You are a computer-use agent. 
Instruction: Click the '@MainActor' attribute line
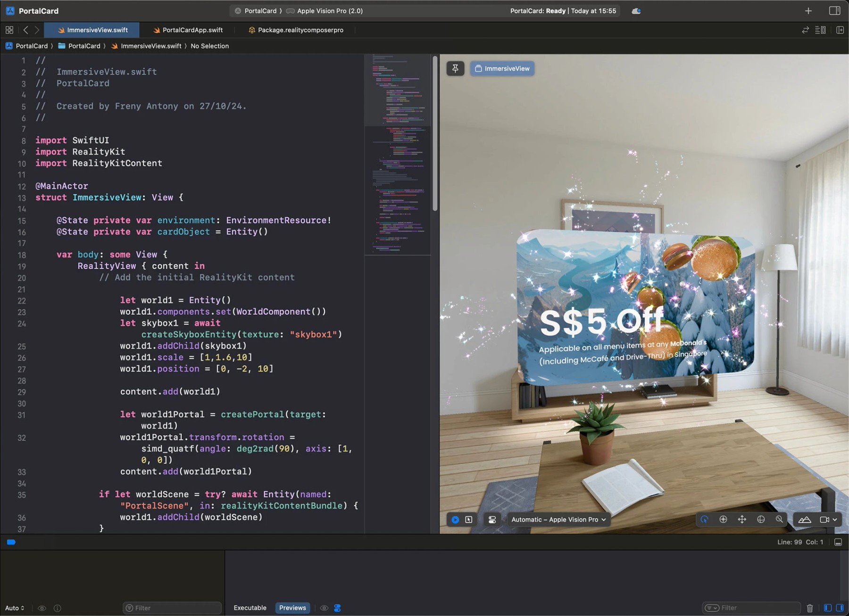tap(62, 186)
